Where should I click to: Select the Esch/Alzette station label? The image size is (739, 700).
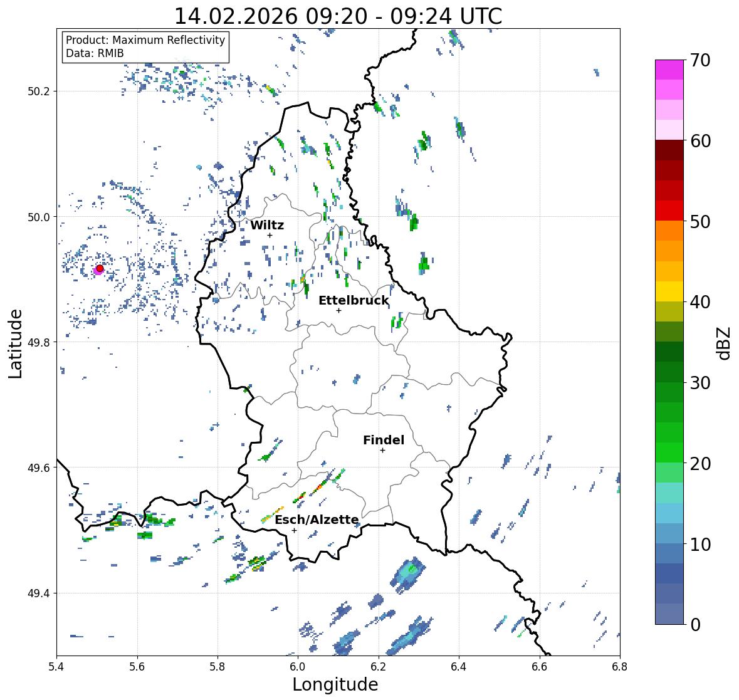(x=317, y=520)
